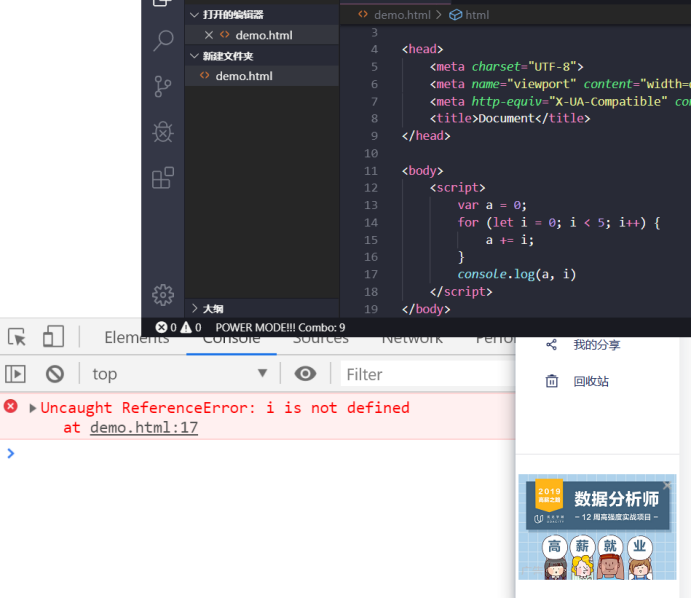Open 回收站 recycle bin entry
692x598 pixels.
(x=591, y=381)
